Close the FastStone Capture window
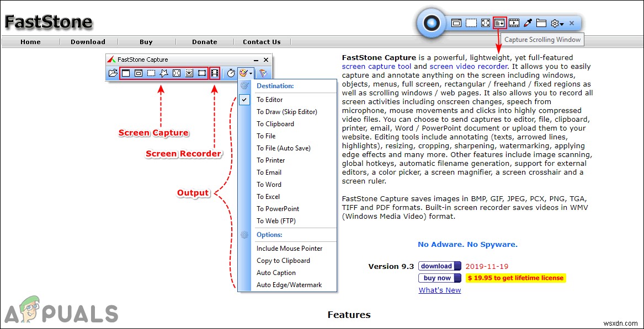Viewport: 644px width, 329px height. click(x=266, y=60)
